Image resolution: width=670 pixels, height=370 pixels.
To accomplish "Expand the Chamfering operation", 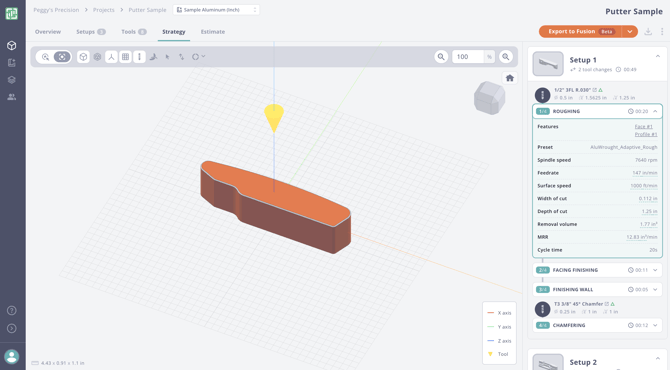I will tap(655, 325).
